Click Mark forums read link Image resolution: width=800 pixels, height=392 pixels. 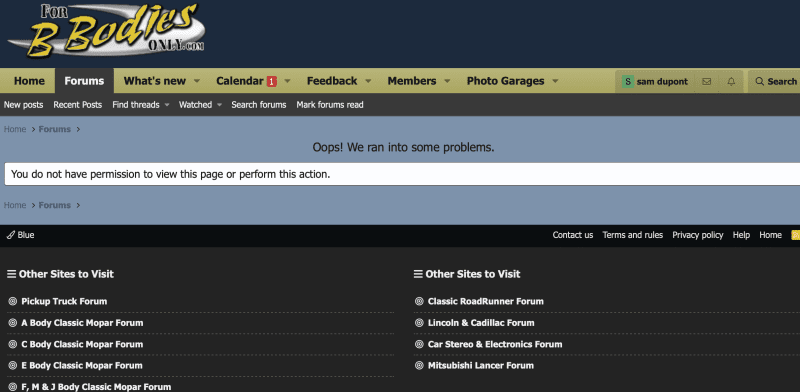pyautogui.click(x=330, y=105)
